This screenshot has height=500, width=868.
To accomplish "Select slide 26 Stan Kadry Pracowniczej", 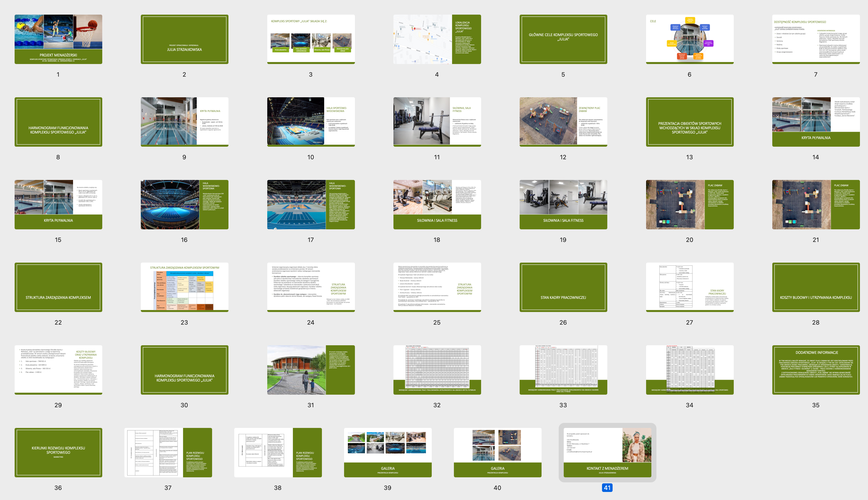I will [x=563, y=287].
